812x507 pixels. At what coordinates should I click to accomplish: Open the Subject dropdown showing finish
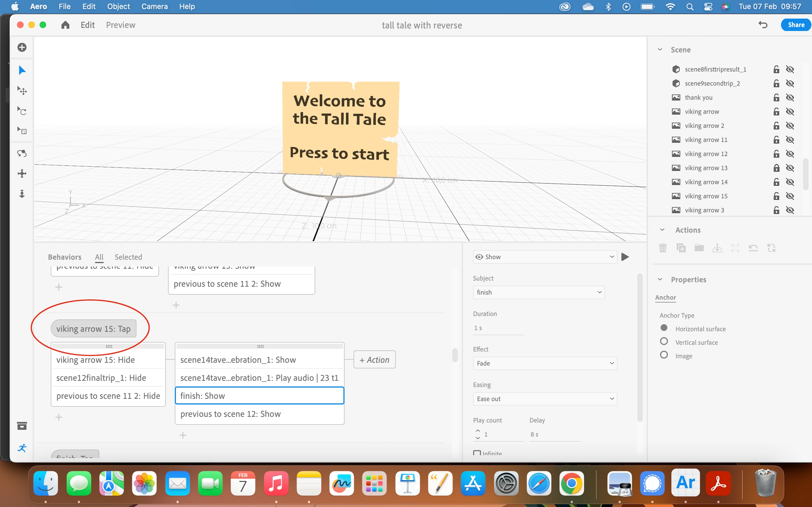click(x=539, y=292)
